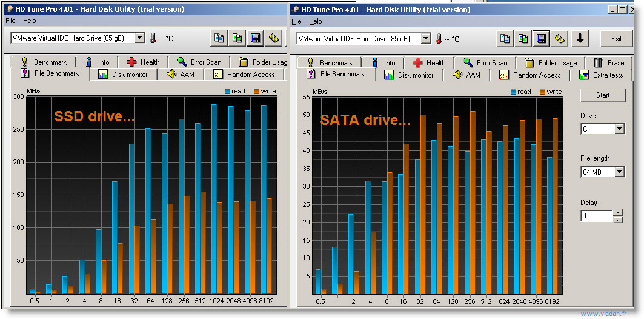The image size is (644, 319).
Task: Open Info tab in right window
Action: click(x=383, y=63)
